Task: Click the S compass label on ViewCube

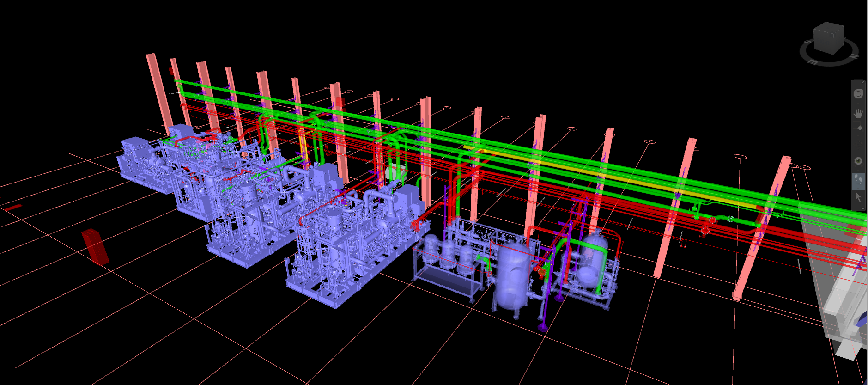Action: [x=807, y=42]
